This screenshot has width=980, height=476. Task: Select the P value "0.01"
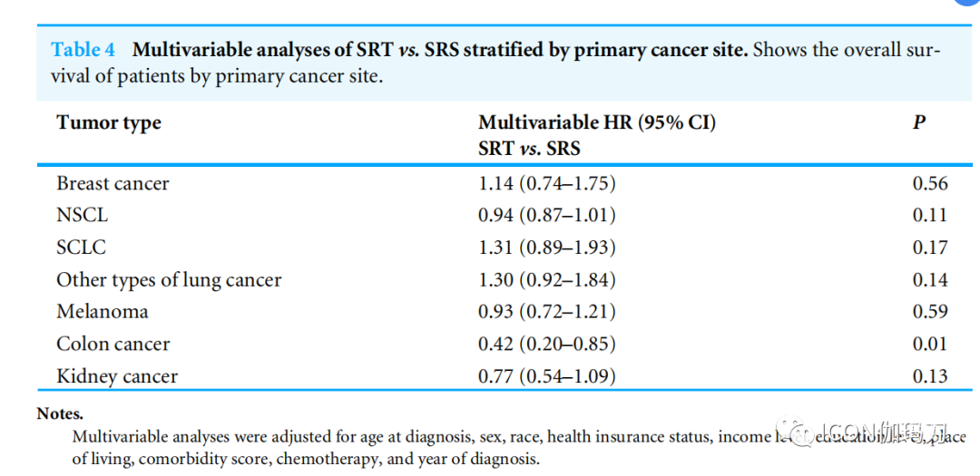[929, 344]
